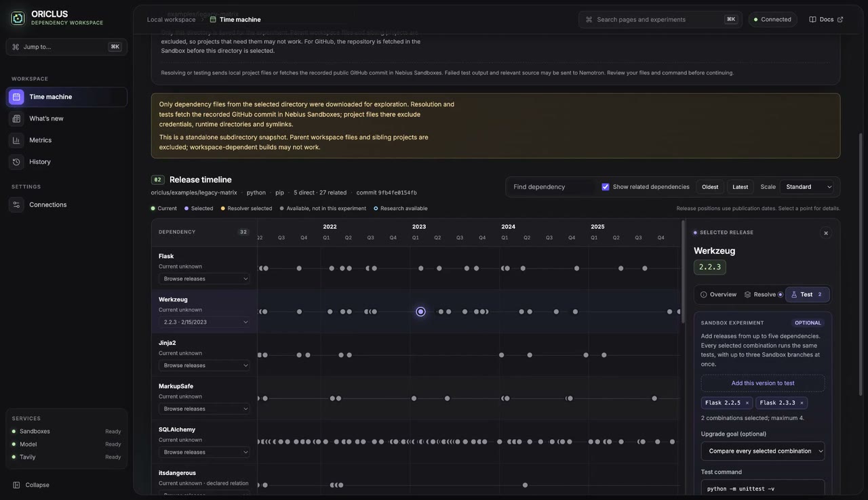The width and height of the screenshot is (868, 500).
Task: Select the SQLAlchemy dependency row label
Action: (x=177, y=430)
